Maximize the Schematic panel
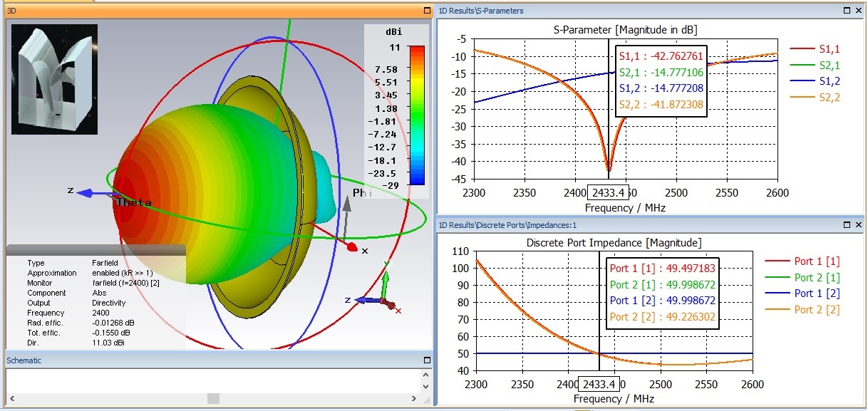Image resolution: width=868 pixels, height=411 pixels. 427,360
